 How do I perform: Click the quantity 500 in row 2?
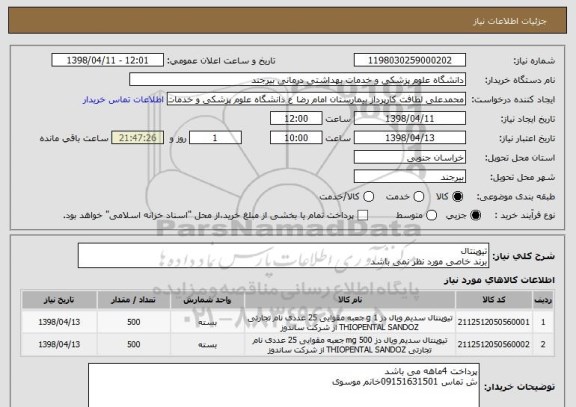tap(133, 345)
